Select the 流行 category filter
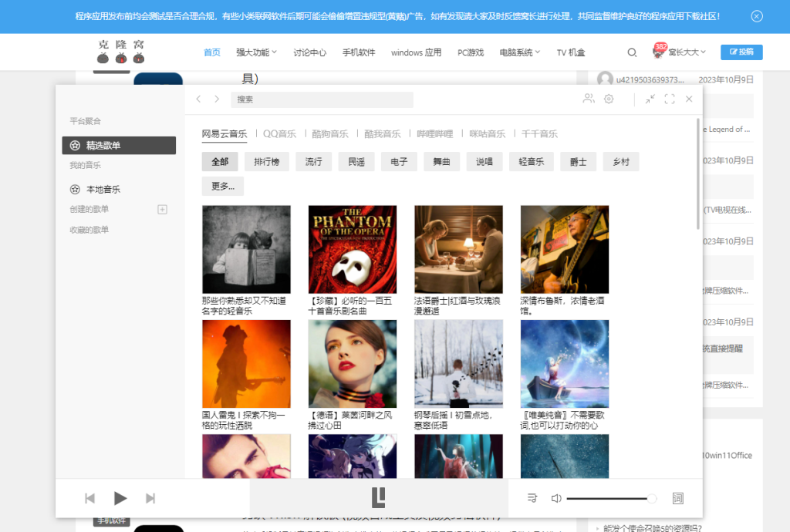Screen dimensions: 790x532 coord(313,162)
